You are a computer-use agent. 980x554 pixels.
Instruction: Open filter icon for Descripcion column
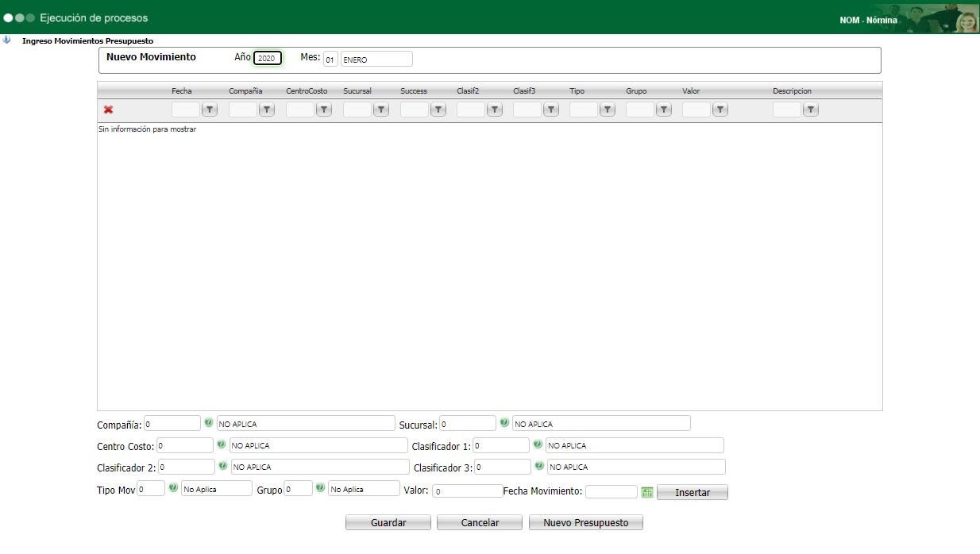[x=811, y=110]
